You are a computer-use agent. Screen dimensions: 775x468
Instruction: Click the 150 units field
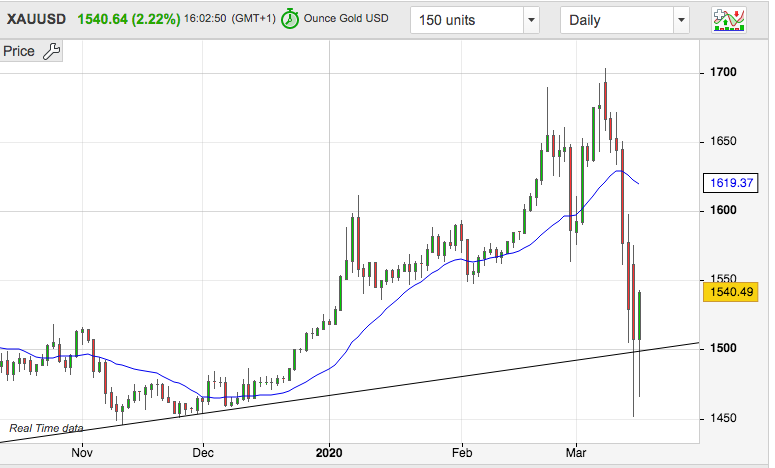[x=467, y=20]
